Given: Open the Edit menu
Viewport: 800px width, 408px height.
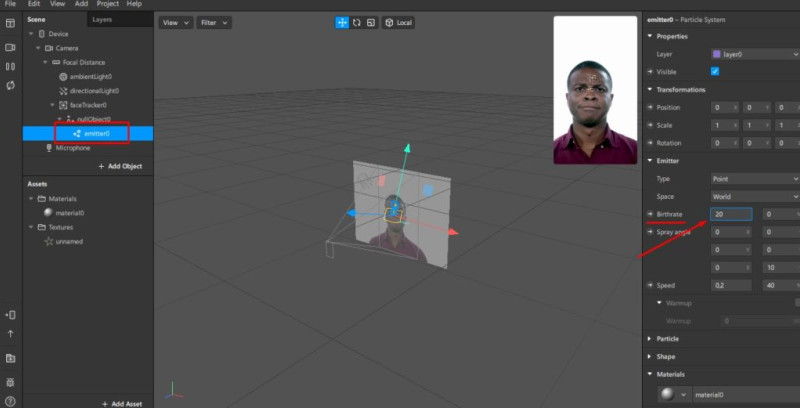Looking at the screenshot, I should tap(34, 4).
